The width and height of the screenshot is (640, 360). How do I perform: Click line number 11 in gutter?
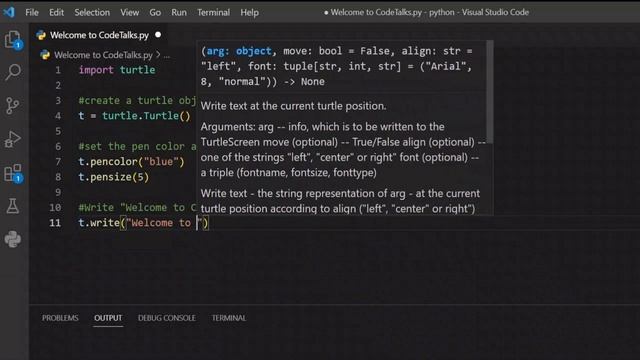[x=55, y=223]
